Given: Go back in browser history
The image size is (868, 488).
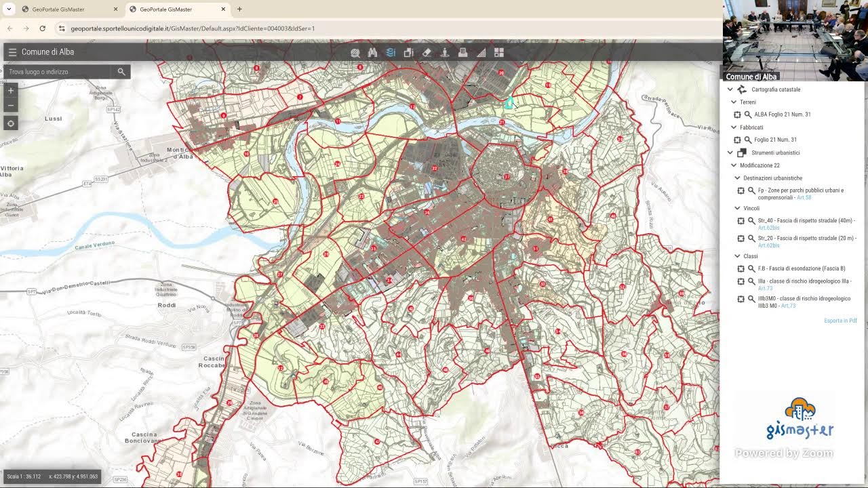Looking at the screenshot, I should tap(9, 28).
